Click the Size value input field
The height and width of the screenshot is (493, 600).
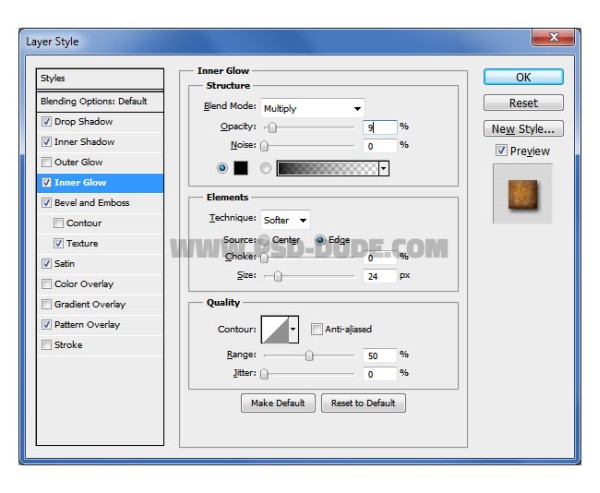[380, 276]
